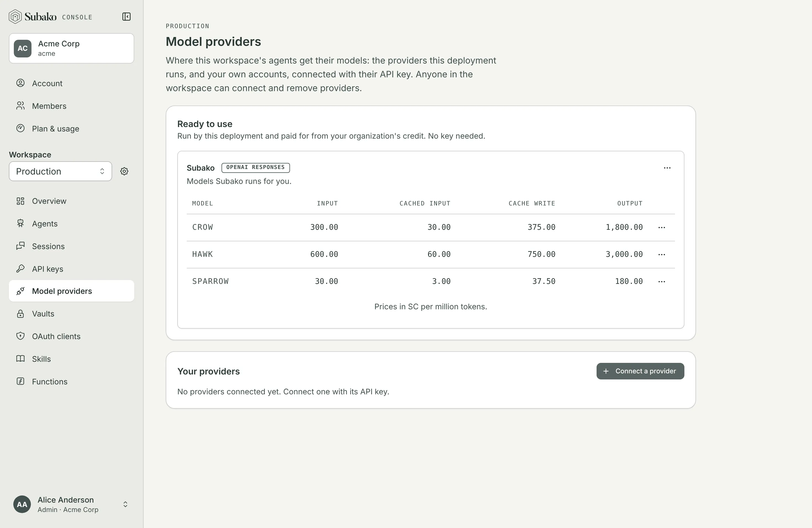Viewport: 812px width, 528px height.
Task: Click the Subako logo icon
Action: (x=15, y=17)
